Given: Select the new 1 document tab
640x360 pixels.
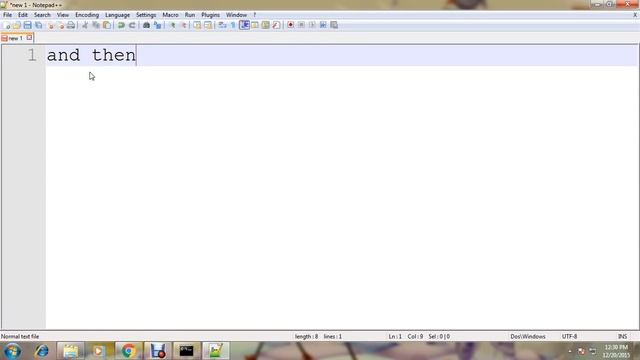Looking at the screenshot, I should pyautogui.click(x=16, y=38).
